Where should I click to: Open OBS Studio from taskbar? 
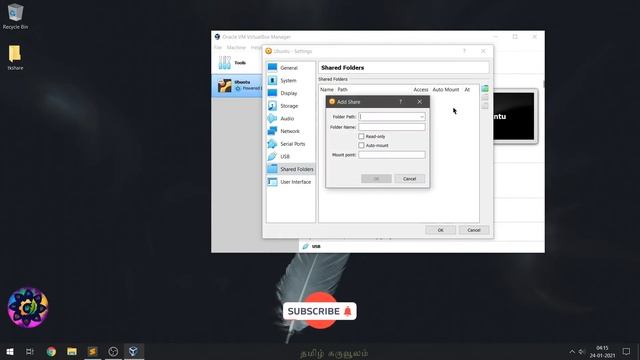coord(113,351)
